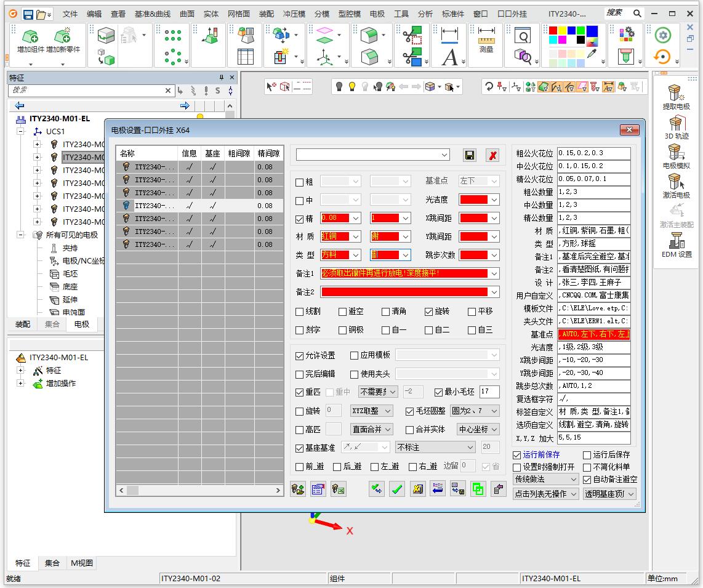Screen dimensions: 703x588
Task: Expand the 传统做法 dropdown
Action: click(545, 479)
